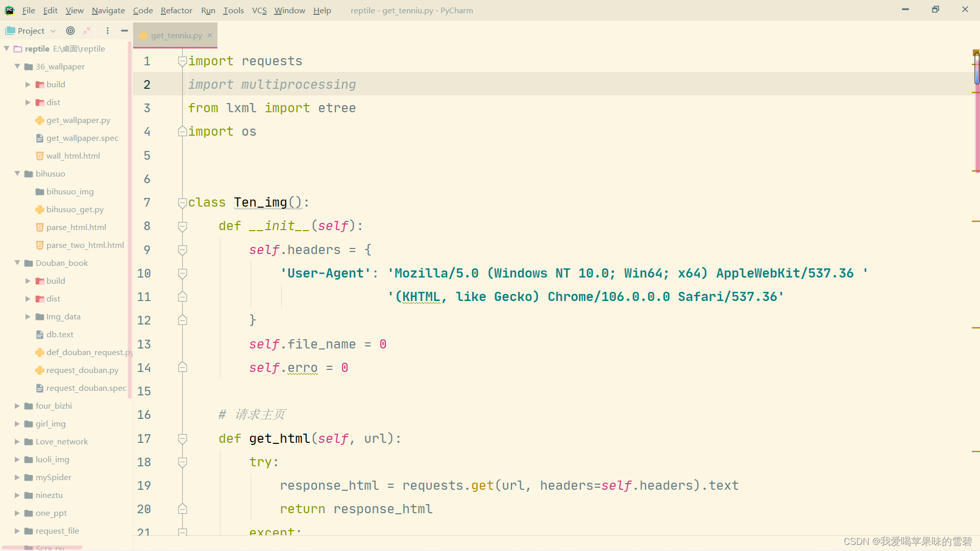Click the Select Opened File target icon
This screenshot has width=980, height=551.
(x=70, y=31)
